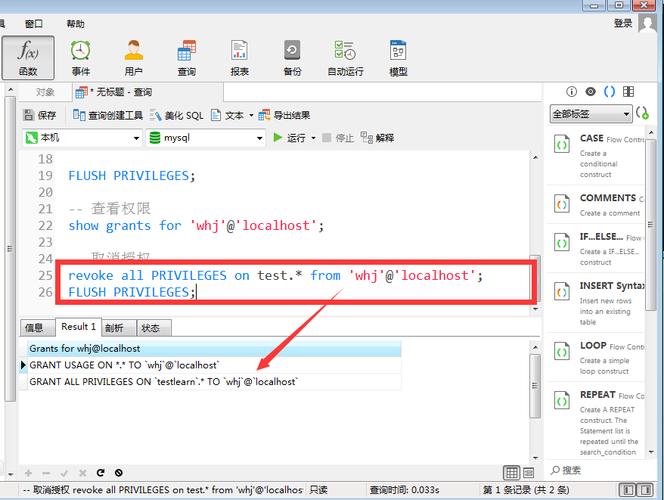Expand the 文本 dropdown arrow
The image size is (664, 500).
[251, 115]
